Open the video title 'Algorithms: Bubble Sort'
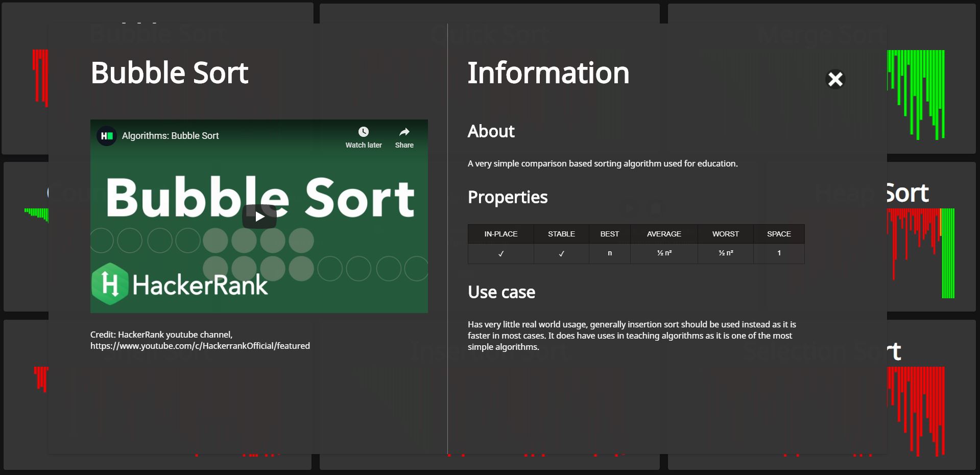Image resolution: width=980 pixels, height=475 pixels. [170, 136]
